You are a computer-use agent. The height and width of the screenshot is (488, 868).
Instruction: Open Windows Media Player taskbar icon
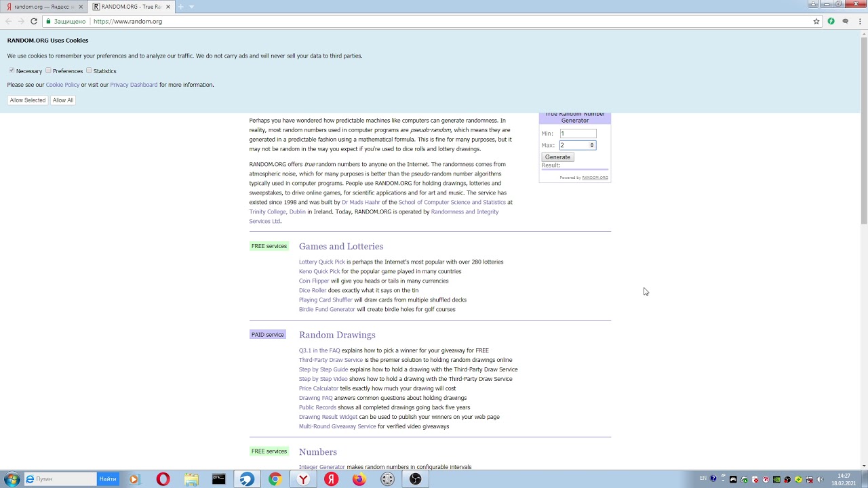[134, 479]
